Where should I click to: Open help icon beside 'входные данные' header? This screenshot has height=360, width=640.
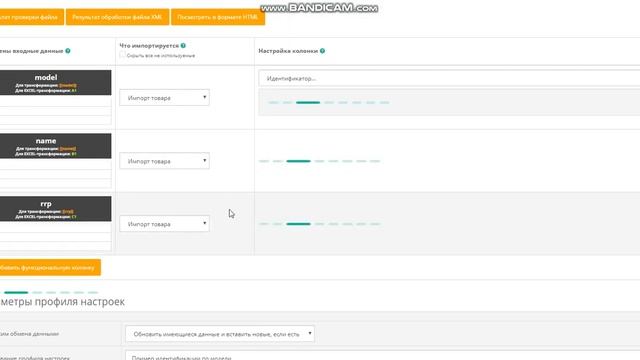(68, 51)
